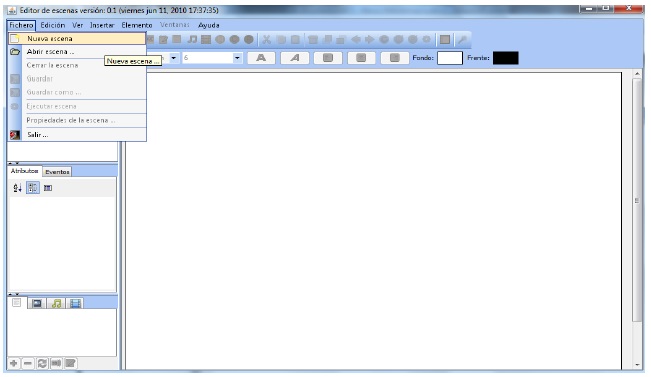The width and height of the screenshot is (651, 377).
Task: Click the wrench settings icon in toolbar
Action: (462, 39)
